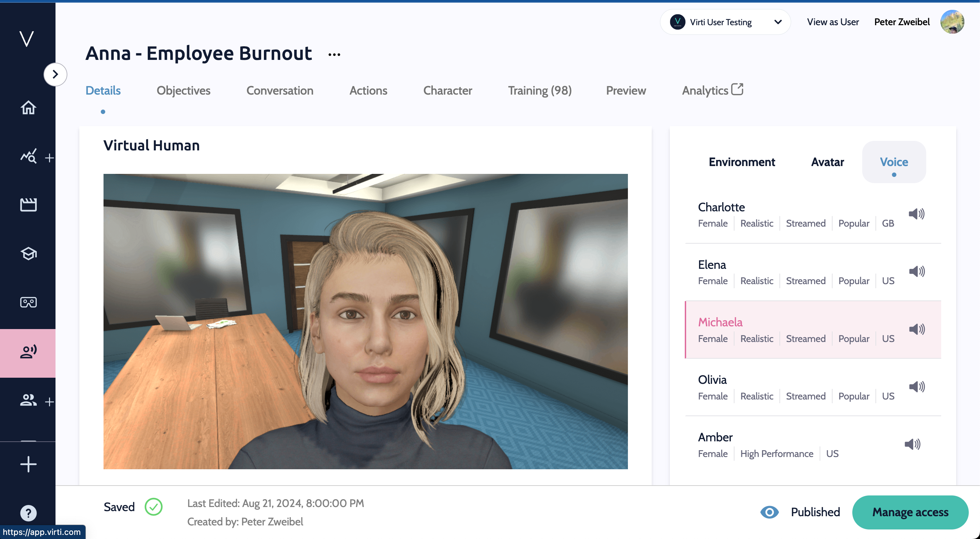Open the video clapperboard sidebar icon
This screenshot has width=980, height=539.
28,205
